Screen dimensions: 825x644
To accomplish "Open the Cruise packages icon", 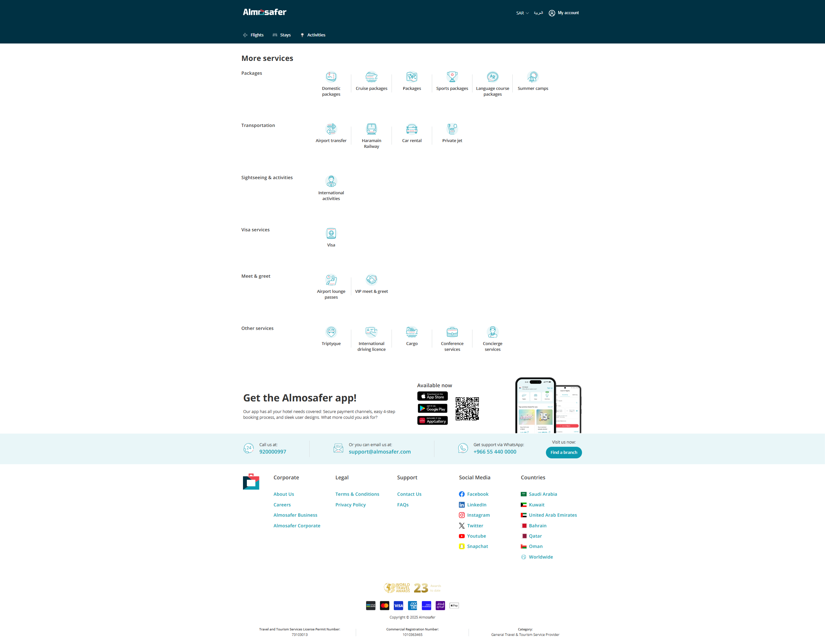I will [x=371, y=77].
